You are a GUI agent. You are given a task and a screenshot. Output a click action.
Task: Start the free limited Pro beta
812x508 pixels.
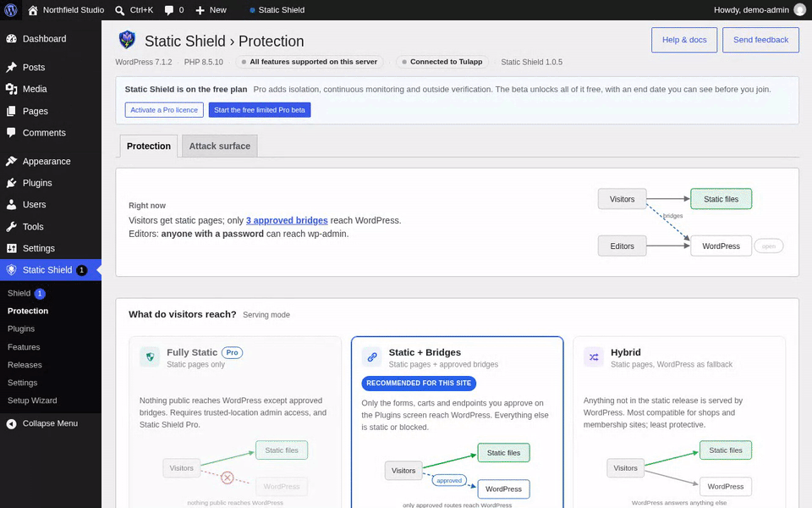coord(260,110)
